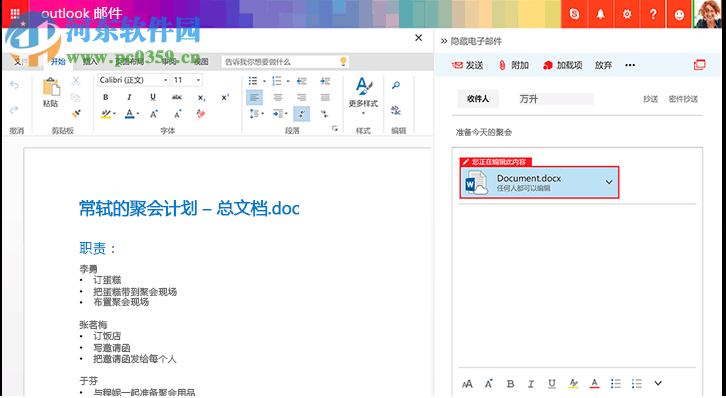Viewport: 726px width, 398px height.
Task: Increase paragraph indent
Action: 325,81
